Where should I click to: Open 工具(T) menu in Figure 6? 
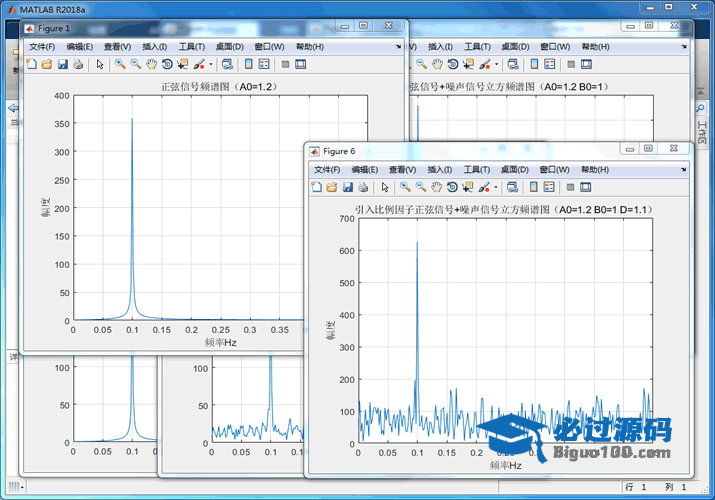pyautogui.click(x=477, y=170)
